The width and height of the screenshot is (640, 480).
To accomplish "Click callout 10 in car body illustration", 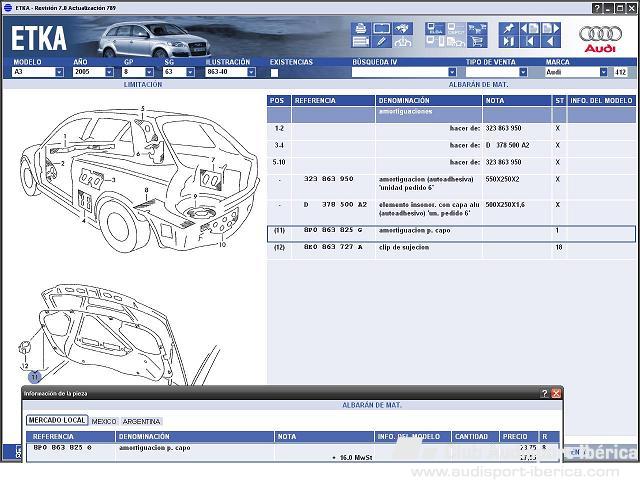I will tap(222, 244).
